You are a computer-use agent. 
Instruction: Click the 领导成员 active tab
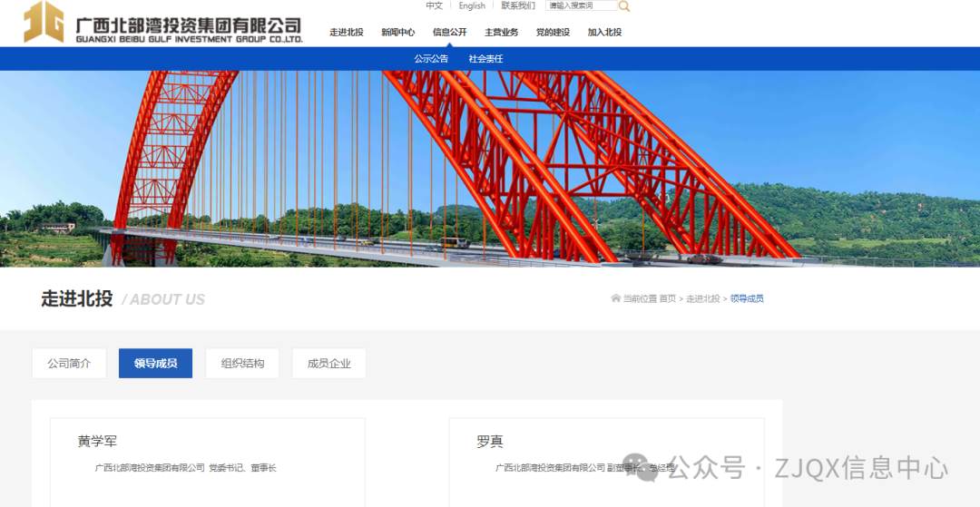click(155, 364)
